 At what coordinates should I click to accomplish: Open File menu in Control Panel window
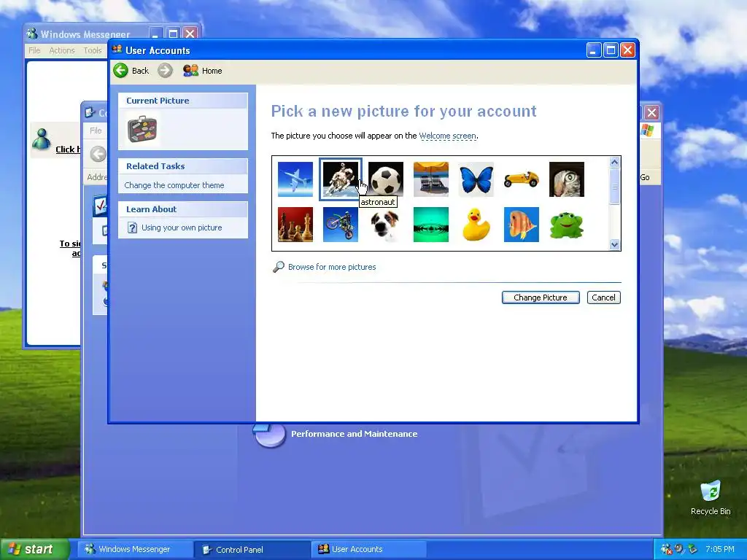click(x=96, y=131)
